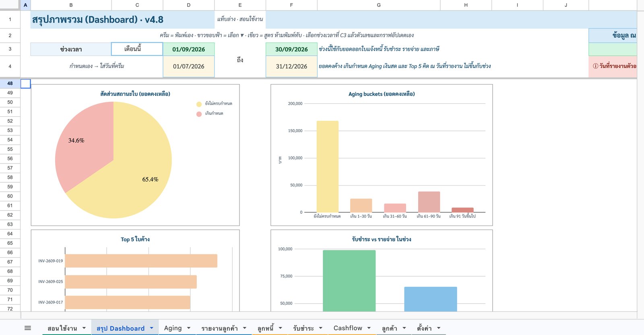644x335 pixels.
Task: Click the INV-2609-019 bar in Top 5
Action: [x=141, y=261]
